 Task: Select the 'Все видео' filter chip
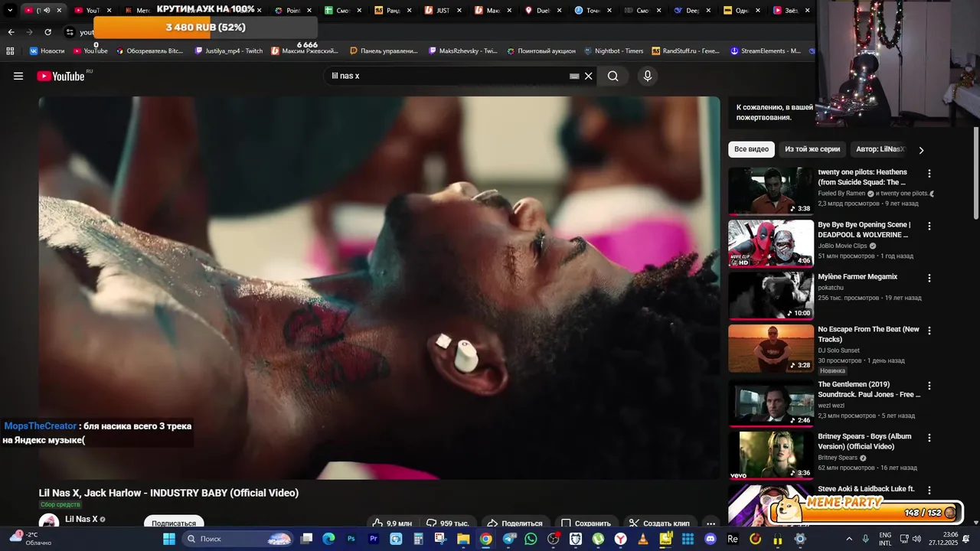[751, 149]
